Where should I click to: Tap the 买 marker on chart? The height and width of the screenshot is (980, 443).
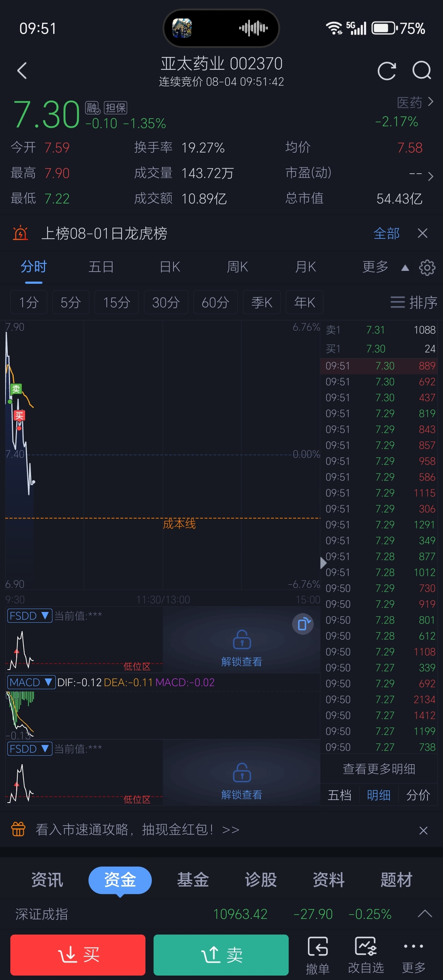[19, 415]
